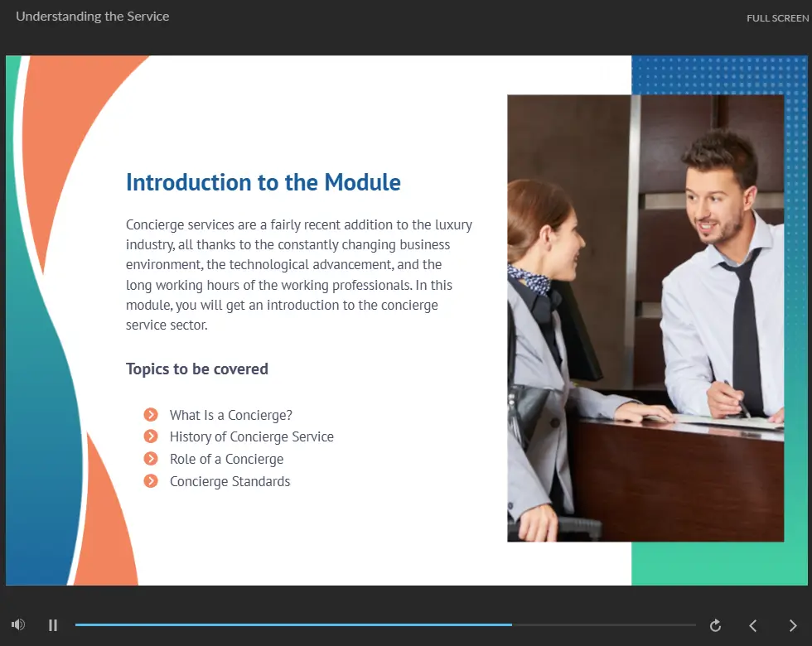Click the orange bullet beside Concierge Standards
Viewport: 812px width, 646px height.
[x=151, y=481]
